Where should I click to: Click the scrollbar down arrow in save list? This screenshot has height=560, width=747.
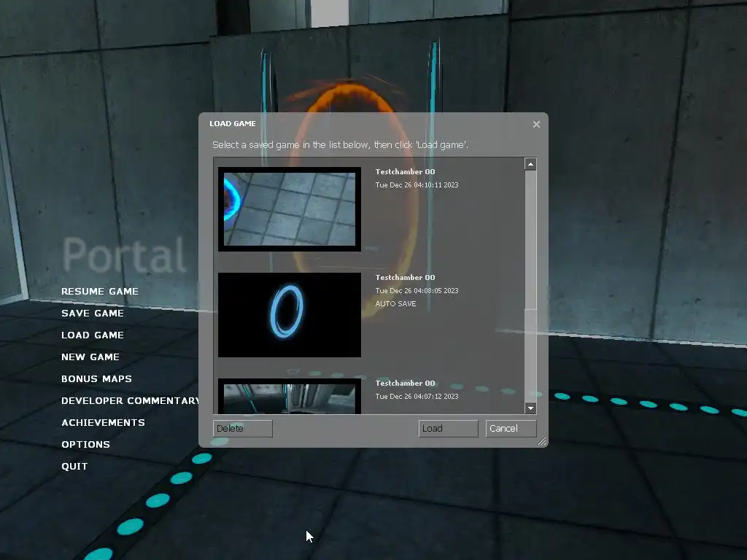click(x=530, y=408)
